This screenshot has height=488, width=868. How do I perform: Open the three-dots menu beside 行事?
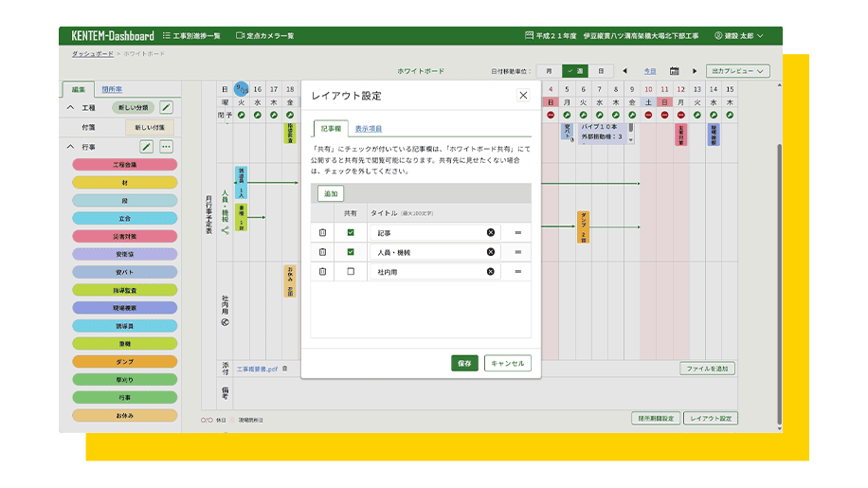[166, 147]
